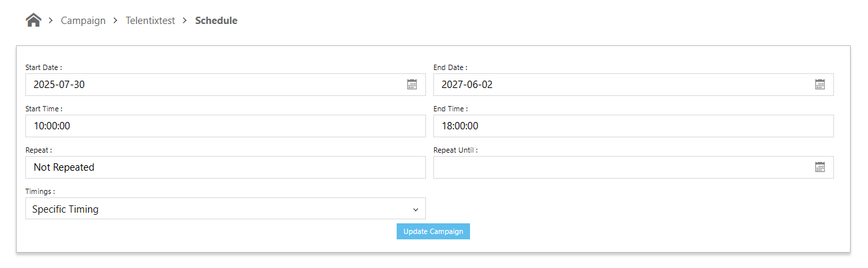
Task: Edit the Start Time field 10:00:00
Action: tap(225, 126)
